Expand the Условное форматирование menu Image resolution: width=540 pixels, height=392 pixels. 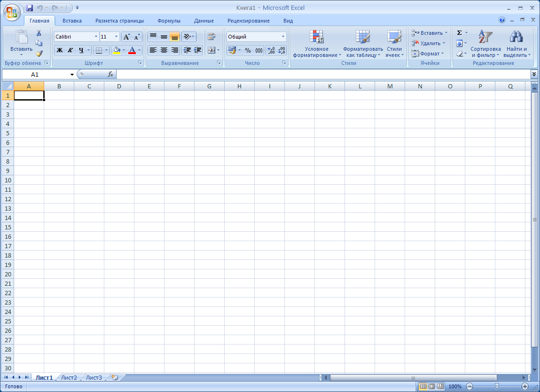(x=317, y=44)
